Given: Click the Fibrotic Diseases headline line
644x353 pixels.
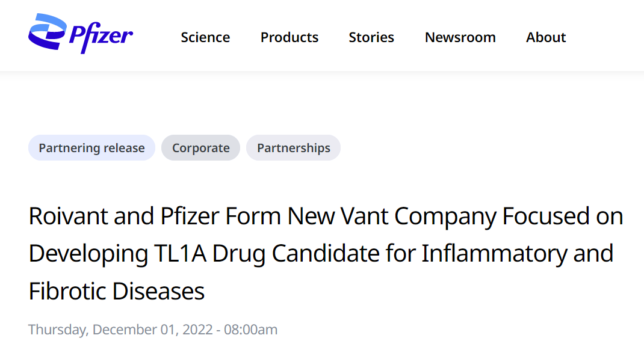Looking at the screenshot, I should coord(117,292).
